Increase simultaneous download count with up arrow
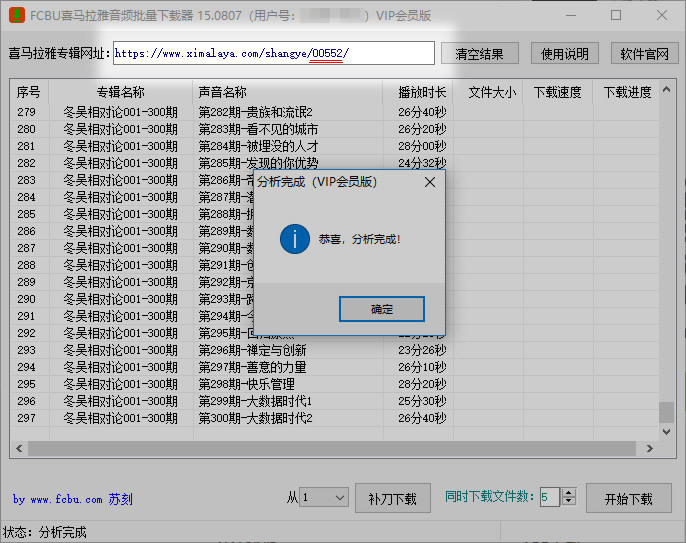686x543 pixels. coord(568,492)
